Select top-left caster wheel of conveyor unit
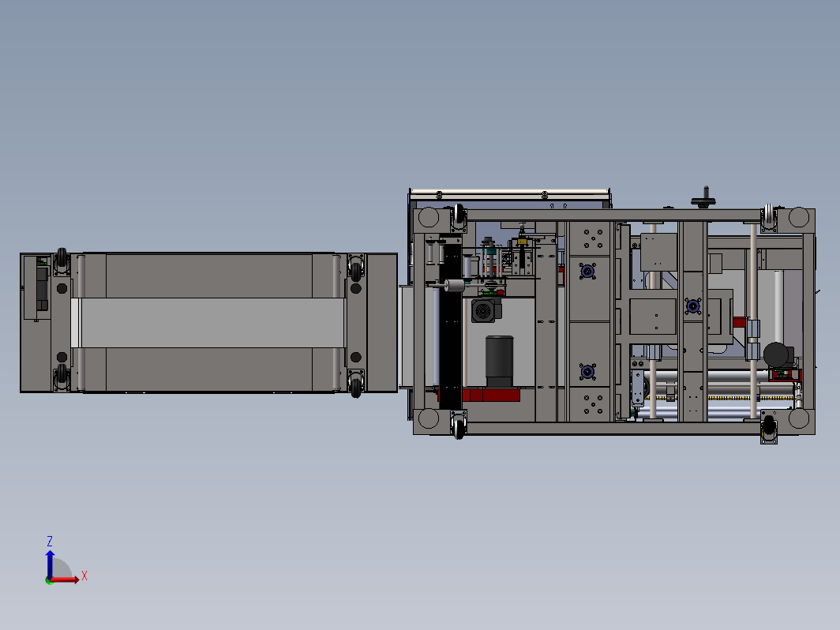Image resolution: width=840 pixels, height=630 pixels. [62, 261]
